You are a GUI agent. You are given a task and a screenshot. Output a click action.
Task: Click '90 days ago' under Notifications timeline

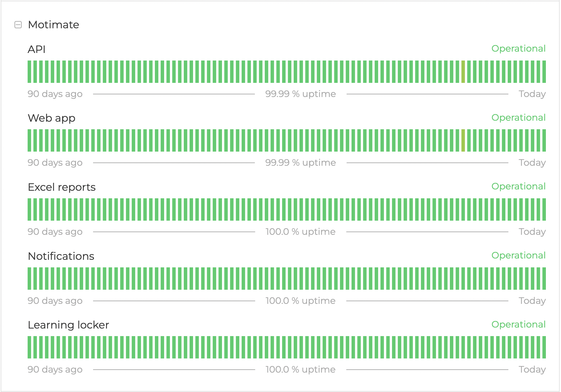point(55,301)
